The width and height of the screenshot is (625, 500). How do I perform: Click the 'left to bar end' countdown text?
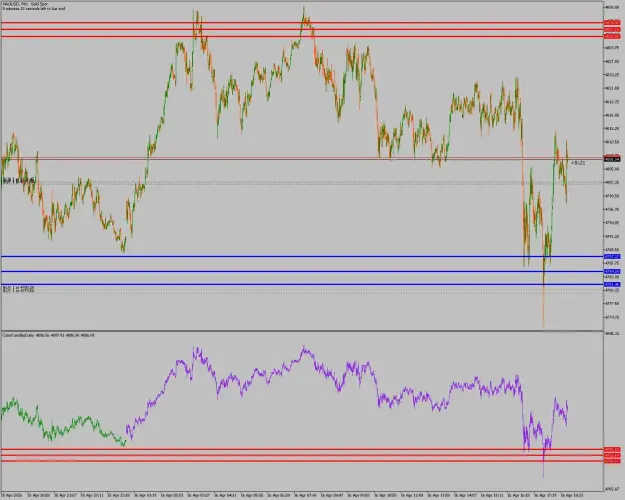[34, 8]
